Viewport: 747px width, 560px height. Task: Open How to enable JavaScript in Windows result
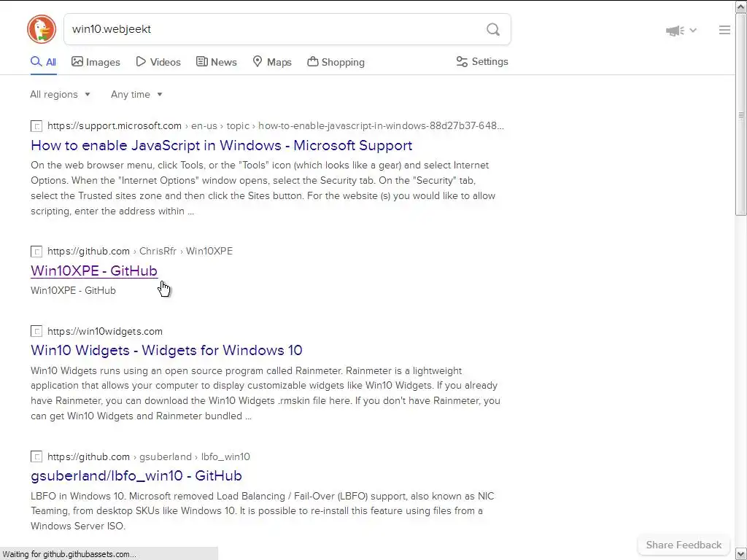click(222, 145)
